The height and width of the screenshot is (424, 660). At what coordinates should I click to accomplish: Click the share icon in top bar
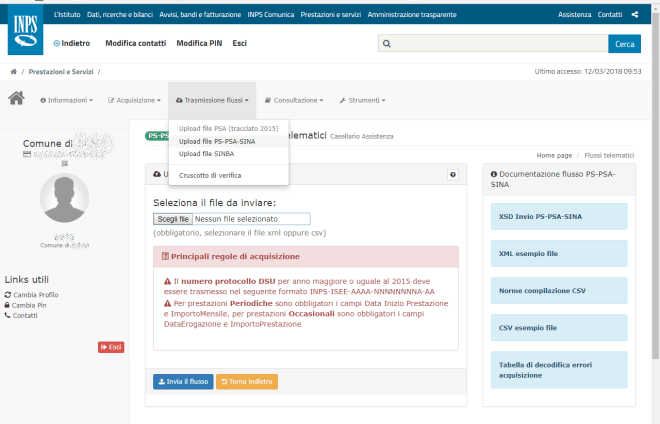(x=634, y=15)
